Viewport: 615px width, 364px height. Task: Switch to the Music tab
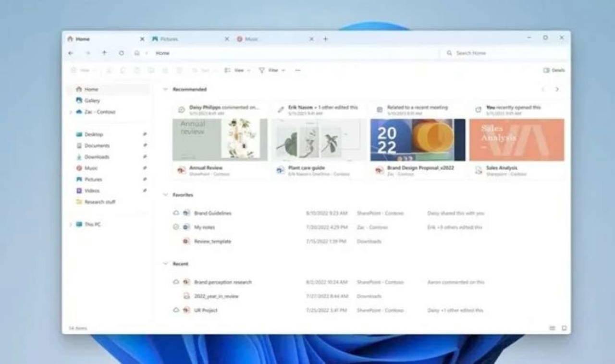[x=251, y=39]
